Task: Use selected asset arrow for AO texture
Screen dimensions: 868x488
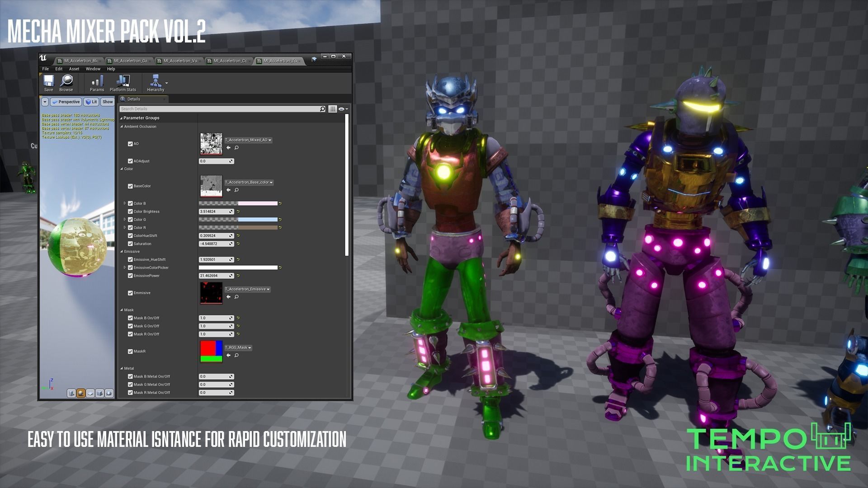Action: [228, 148]
